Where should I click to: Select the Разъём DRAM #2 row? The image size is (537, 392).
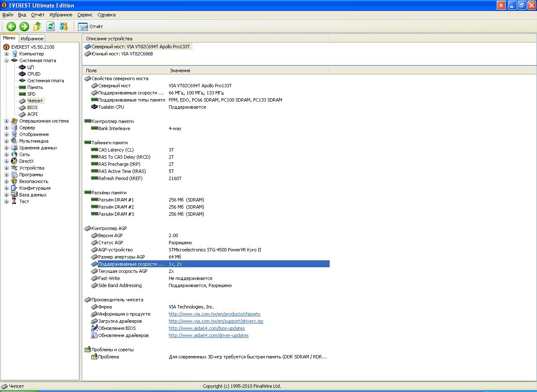206,207
